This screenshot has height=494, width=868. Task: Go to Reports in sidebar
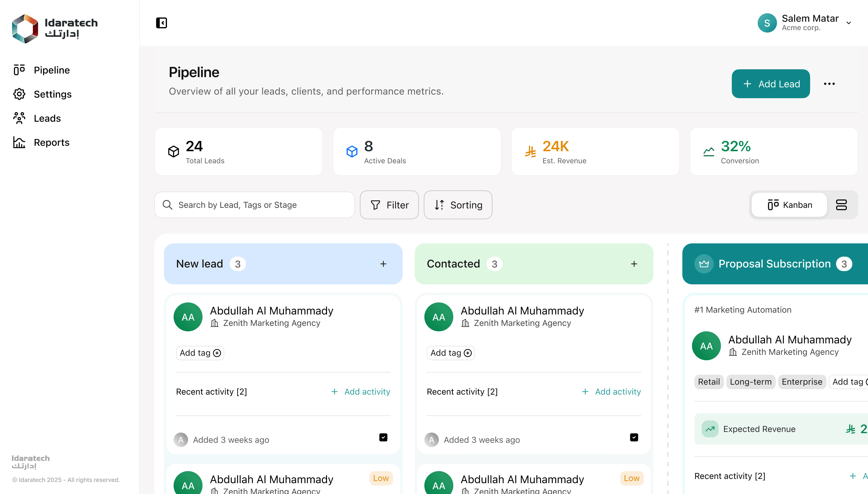coord(52,142)
